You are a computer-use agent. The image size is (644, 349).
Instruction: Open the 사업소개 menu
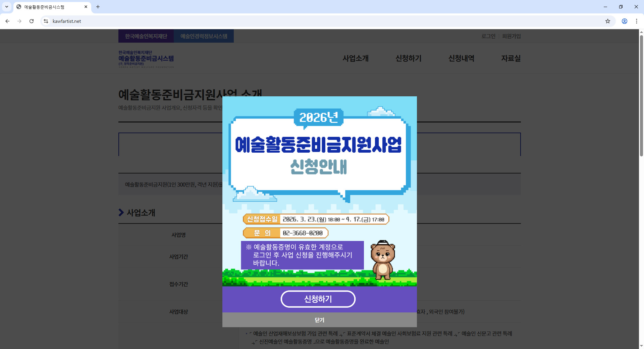click(356, 58)
